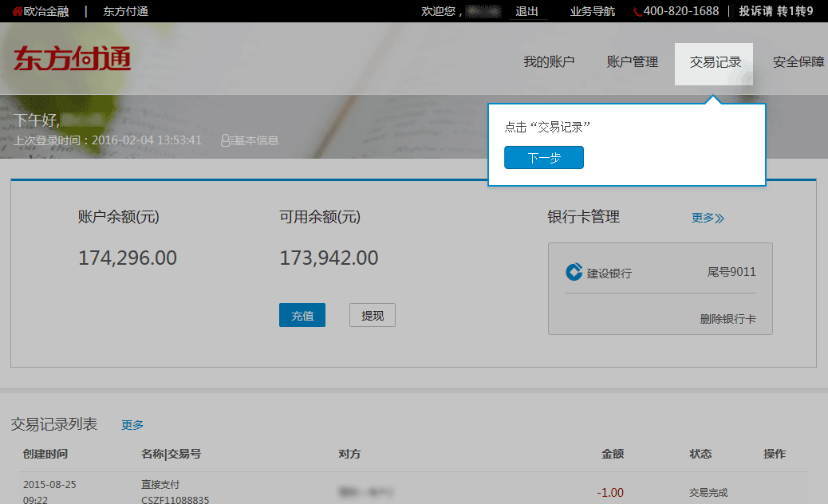Open 更多 link beside 交易记录列表
The image size is (828, 504).
tap(132, 425)
